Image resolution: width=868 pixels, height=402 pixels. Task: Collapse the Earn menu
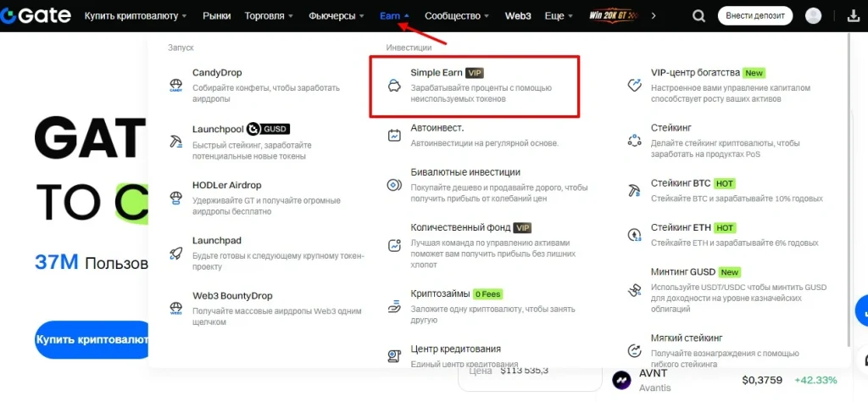point(394,16)
